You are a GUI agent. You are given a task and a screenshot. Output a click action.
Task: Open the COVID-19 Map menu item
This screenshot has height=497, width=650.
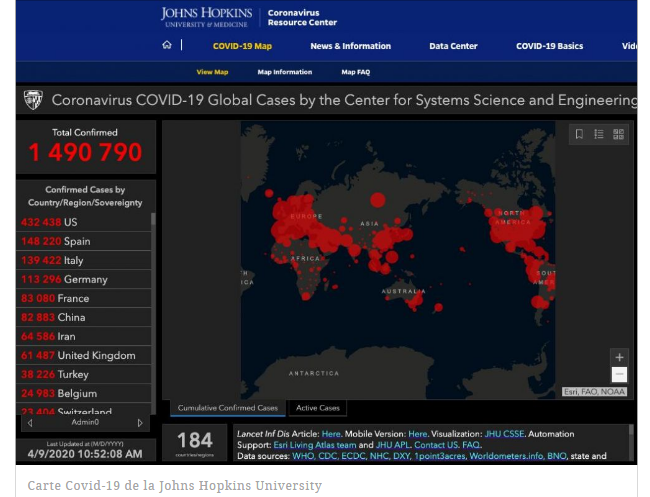tap(242, 46)
